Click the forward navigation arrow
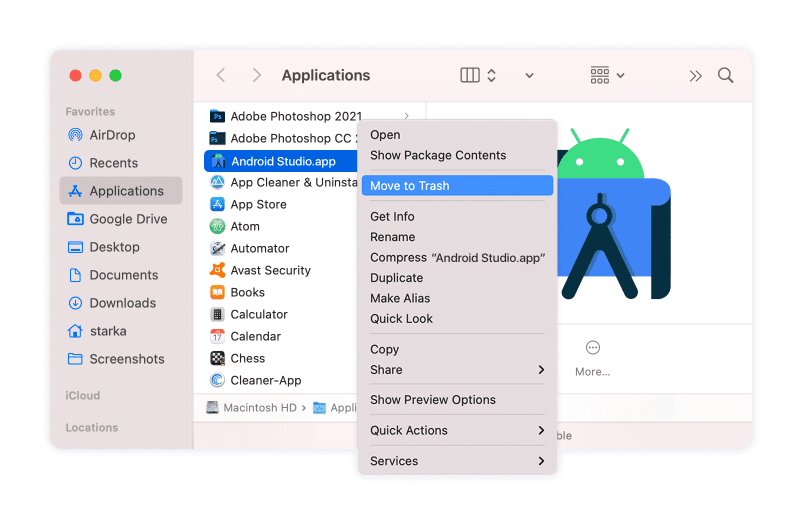 coord(257,76)
